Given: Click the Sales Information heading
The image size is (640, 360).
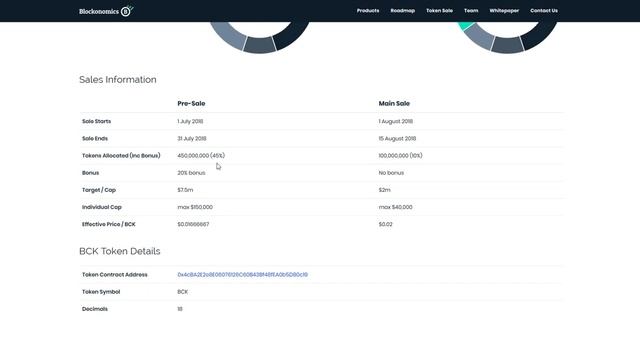Looking at the screenshot, I should tap(118, 80).
